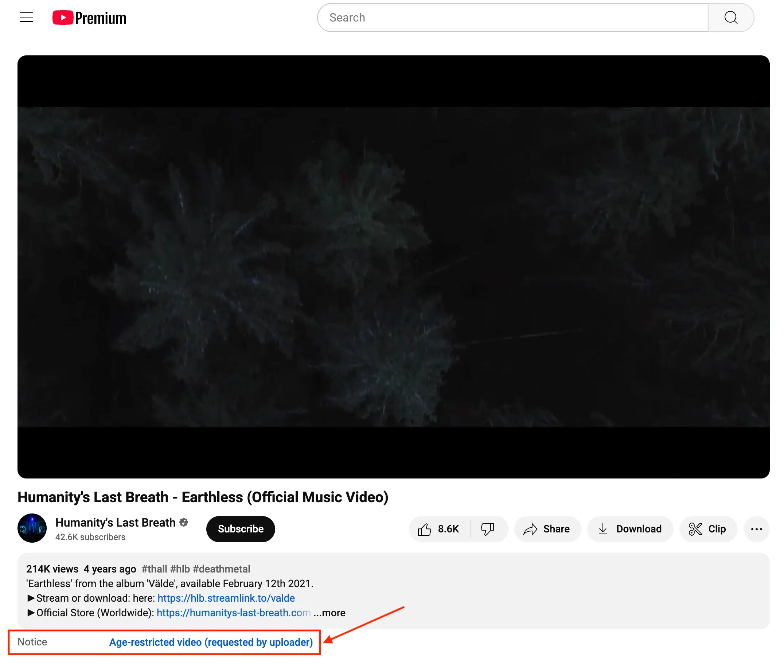Create a Clip of the video
784x672 pixels.
(x=708, y=528)
